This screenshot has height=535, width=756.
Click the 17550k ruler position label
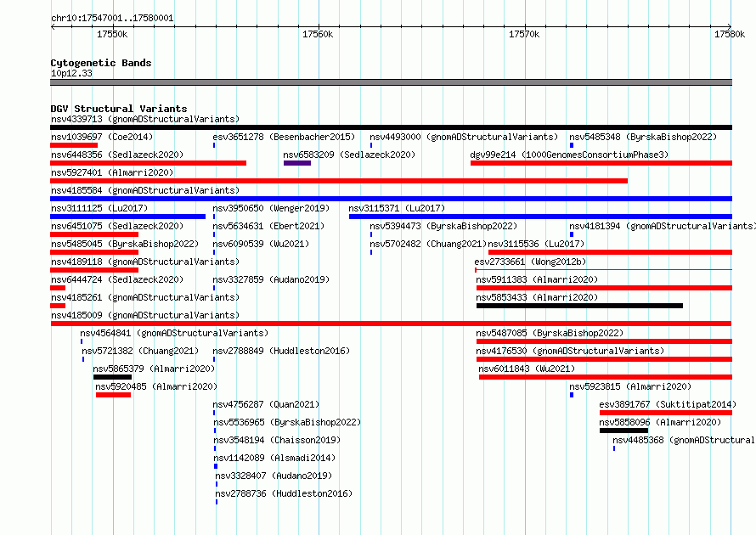[112, 34]
